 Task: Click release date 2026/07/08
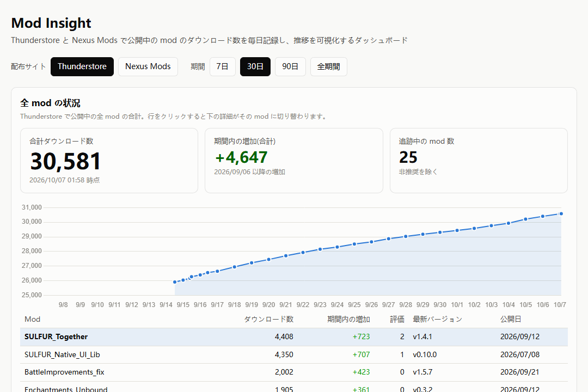pyautogui.click(x=520, y=354)
